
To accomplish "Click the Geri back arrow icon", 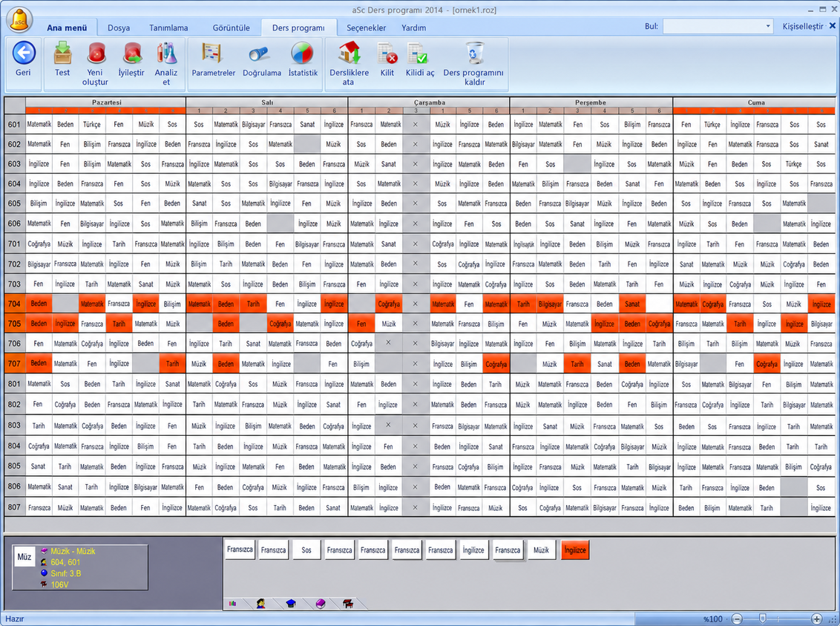I will 24,53.
